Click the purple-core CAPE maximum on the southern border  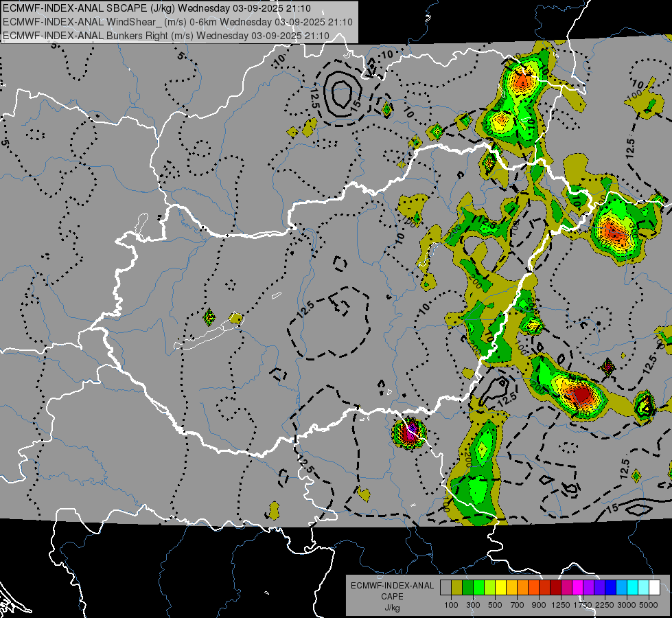pyautogui.click(x=410, y=433)
